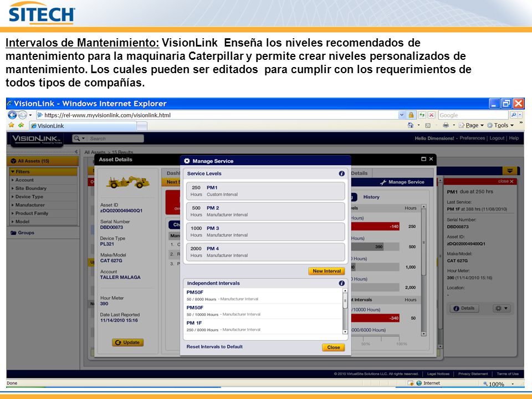This screenshot has height=399, width=532.
Task: Click the Manage Service button on blue bar
Action: [402, 182]
